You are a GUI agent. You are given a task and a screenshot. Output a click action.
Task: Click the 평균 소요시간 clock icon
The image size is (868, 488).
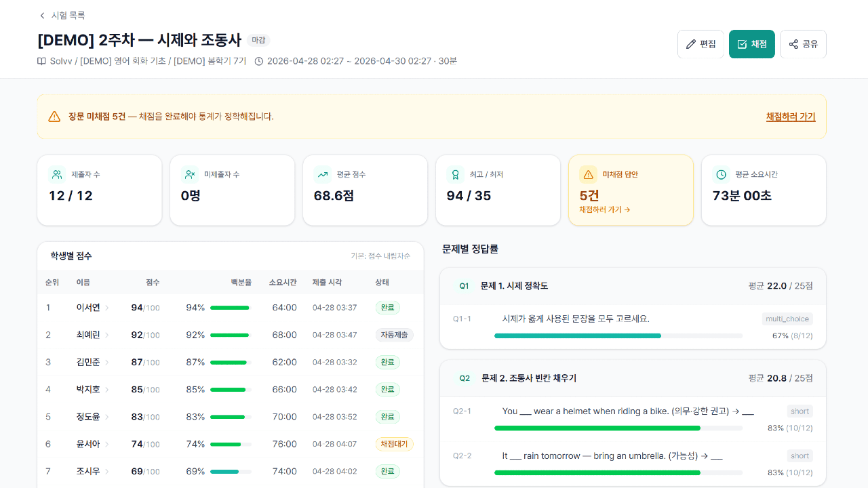click(722, 174)
